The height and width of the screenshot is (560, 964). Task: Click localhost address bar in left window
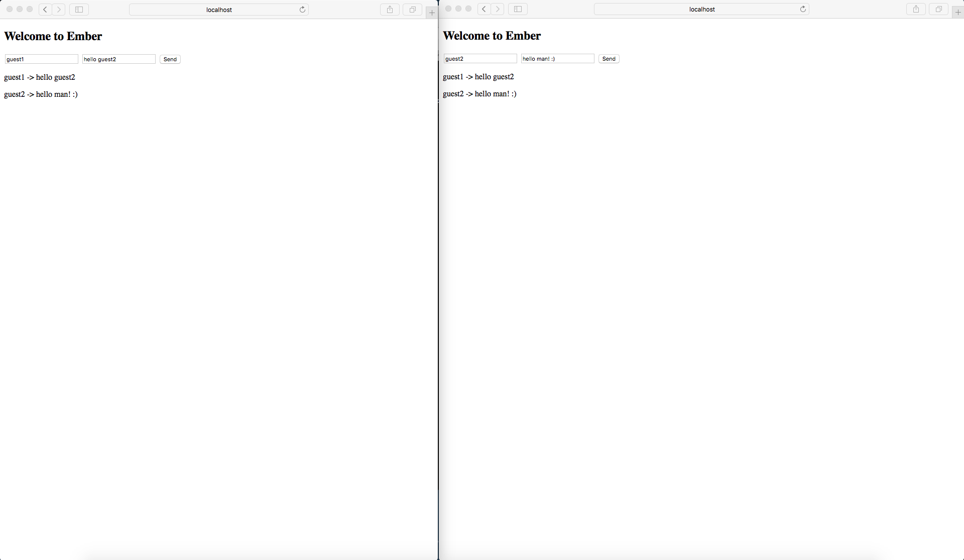[x=219, y=10]
